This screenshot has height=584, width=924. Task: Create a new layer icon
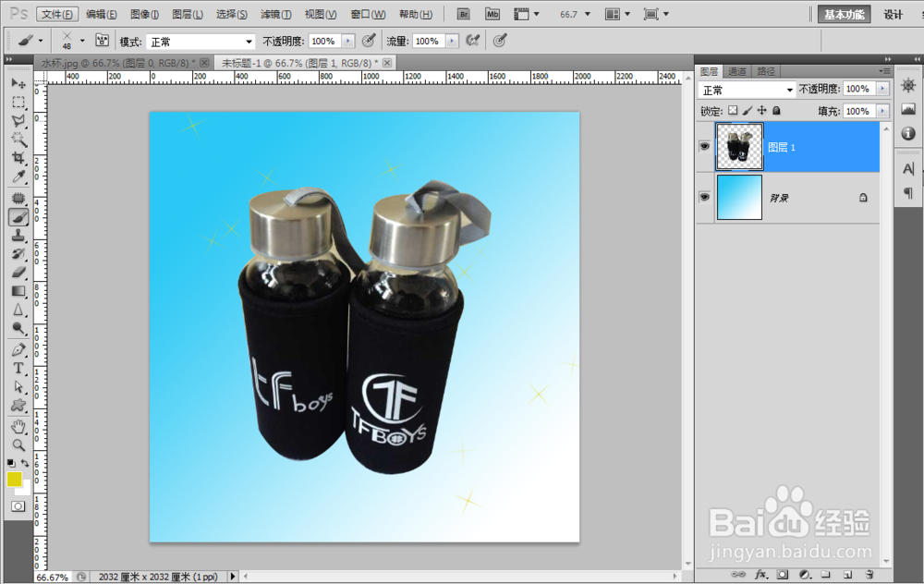point(847,574)
